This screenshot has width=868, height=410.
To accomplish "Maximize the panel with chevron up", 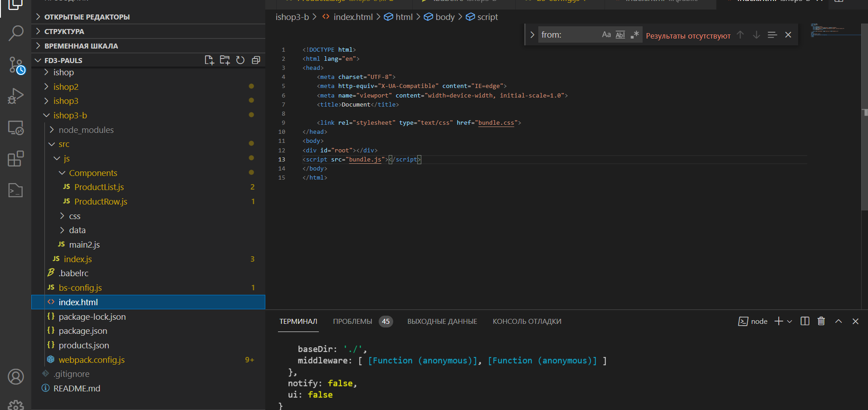I will [x=839, y=321].
